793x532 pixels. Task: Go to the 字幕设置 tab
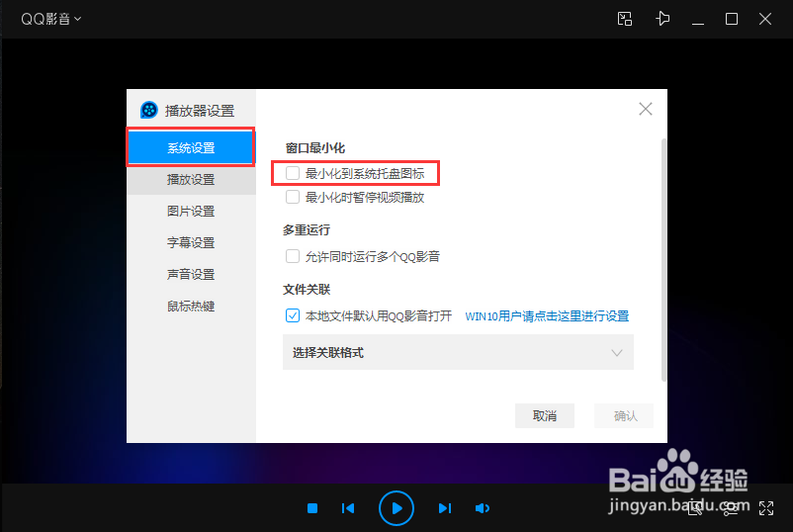[191, 242]
